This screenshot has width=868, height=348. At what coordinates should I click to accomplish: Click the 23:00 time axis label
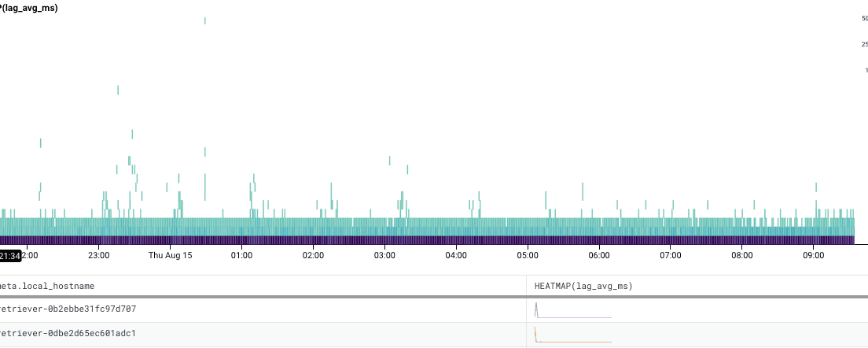[98, 256]
